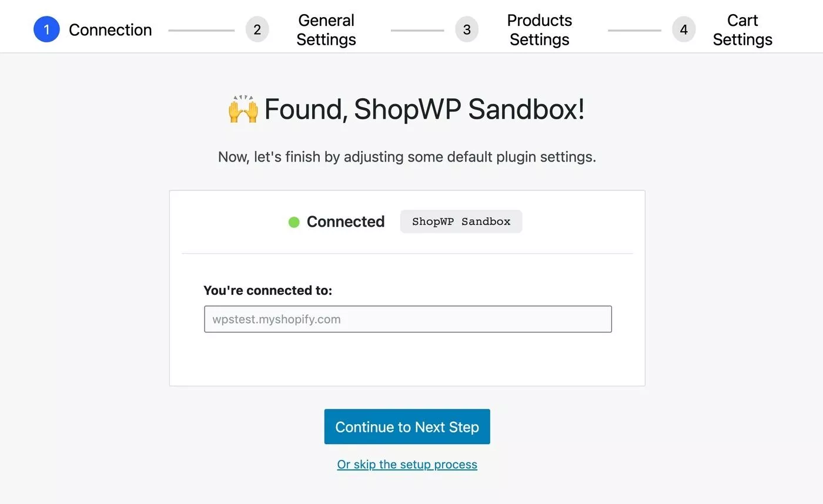Click Continue to Next Step button
The height and width of the screenshot is (504, 823).
(407, 426)
